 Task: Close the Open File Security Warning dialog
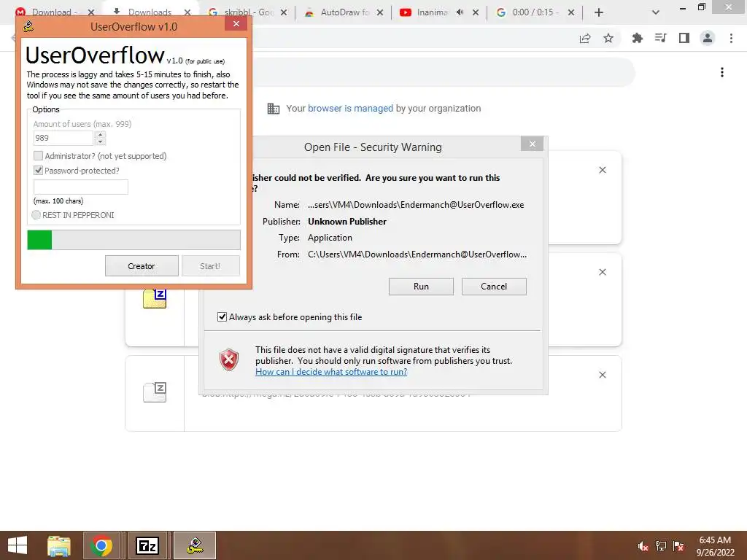pyautogui.click(x=532, y=144)
